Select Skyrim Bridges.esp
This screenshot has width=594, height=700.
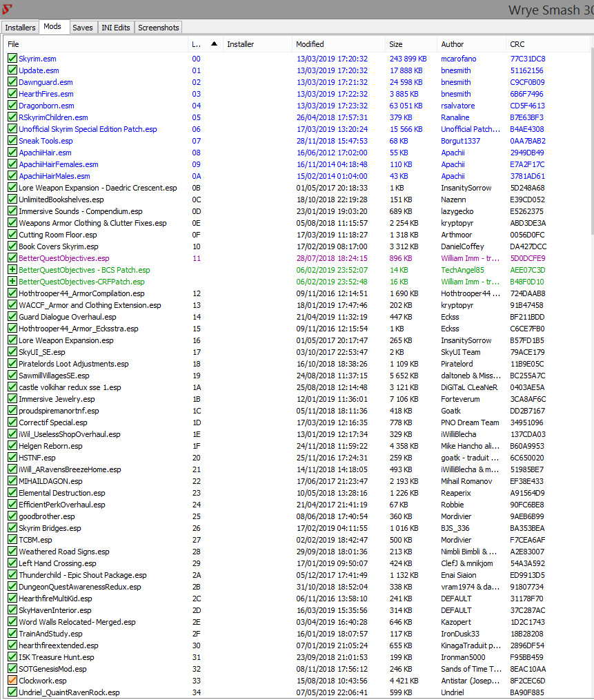[x=50, y=528]
